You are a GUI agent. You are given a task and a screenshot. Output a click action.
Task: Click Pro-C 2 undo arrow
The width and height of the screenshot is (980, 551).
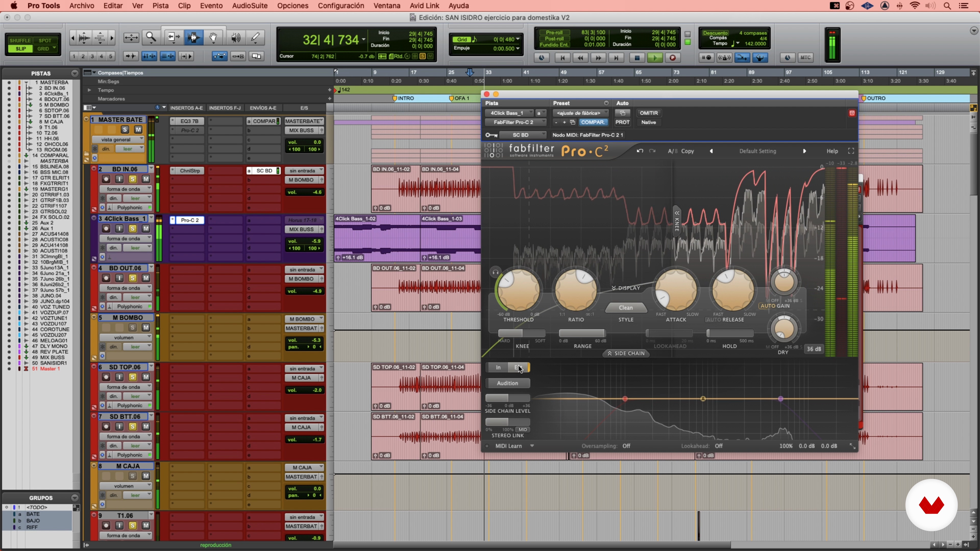pos(640,151)
